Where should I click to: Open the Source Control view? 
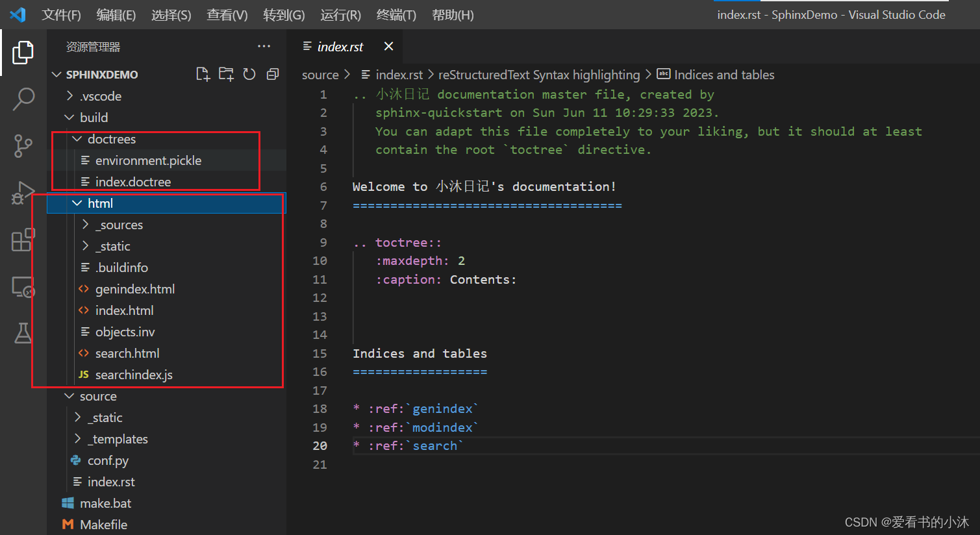(23, 146)
